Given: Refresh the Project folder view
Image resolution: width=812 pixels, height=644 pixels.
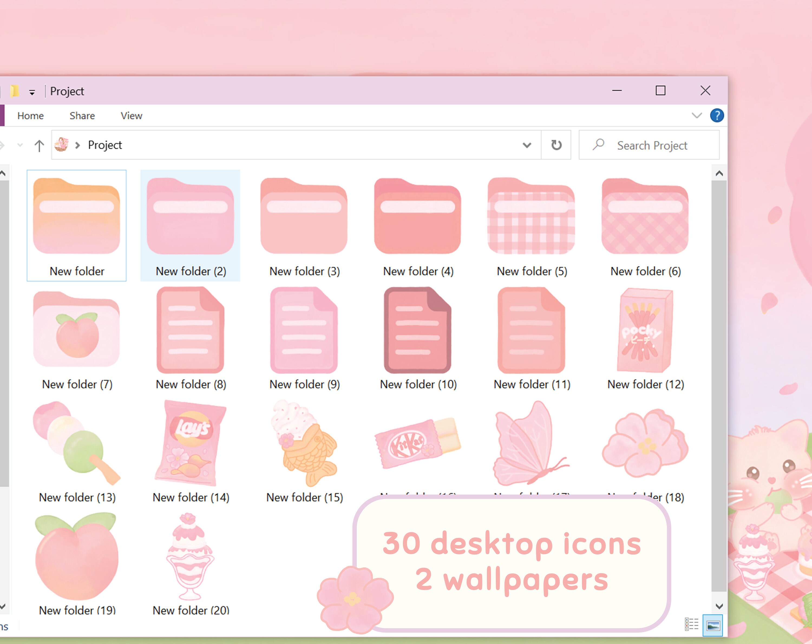Looking at the screenshot, I should click(x=556, y=145).
